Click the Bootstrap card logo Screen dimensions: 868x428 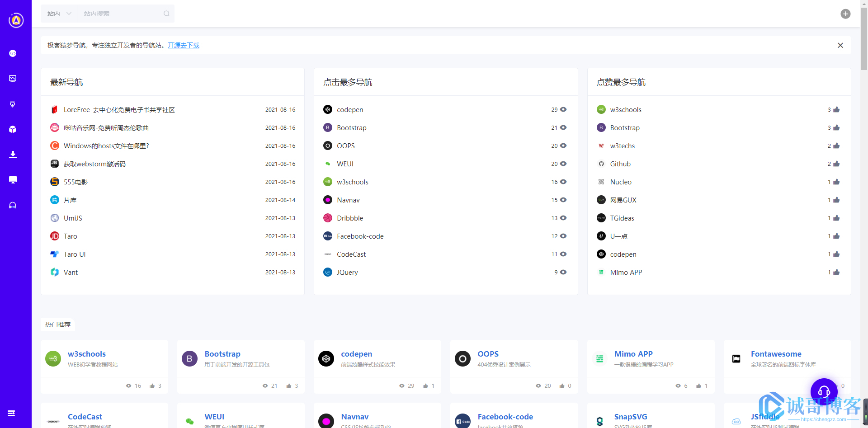point(190,359)
